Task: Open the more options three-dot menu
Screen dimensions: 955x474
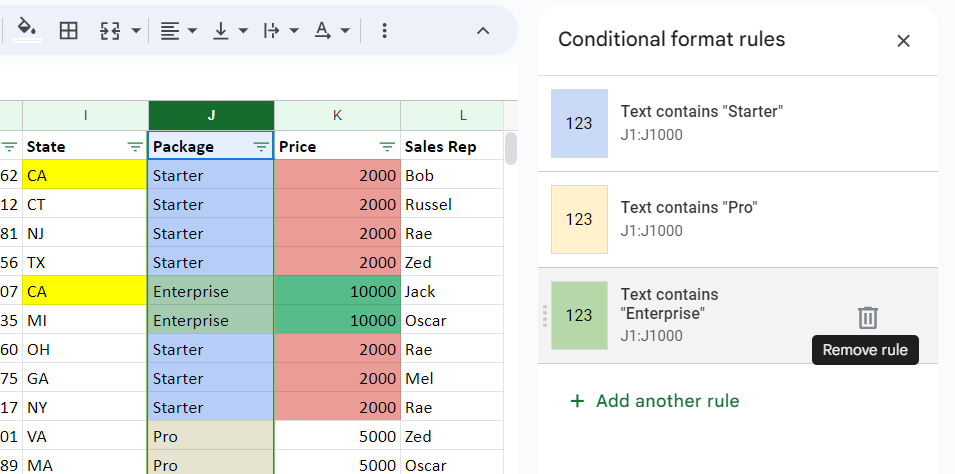Action: click(384, 30)
